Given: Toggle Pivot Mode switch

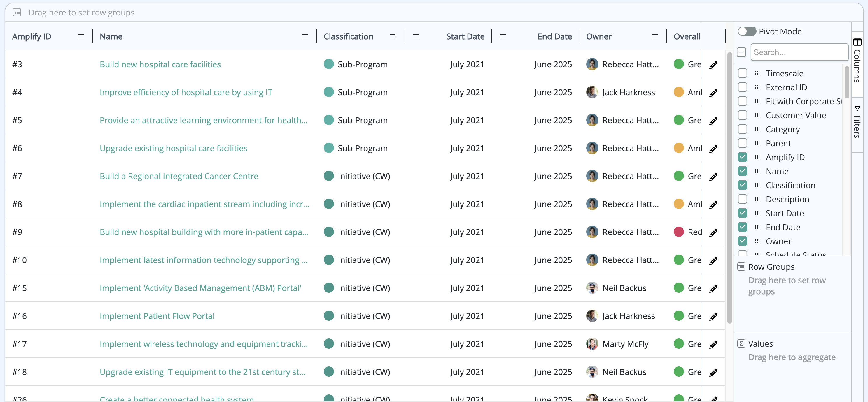Looking at the screenshot, I should 747,31.
